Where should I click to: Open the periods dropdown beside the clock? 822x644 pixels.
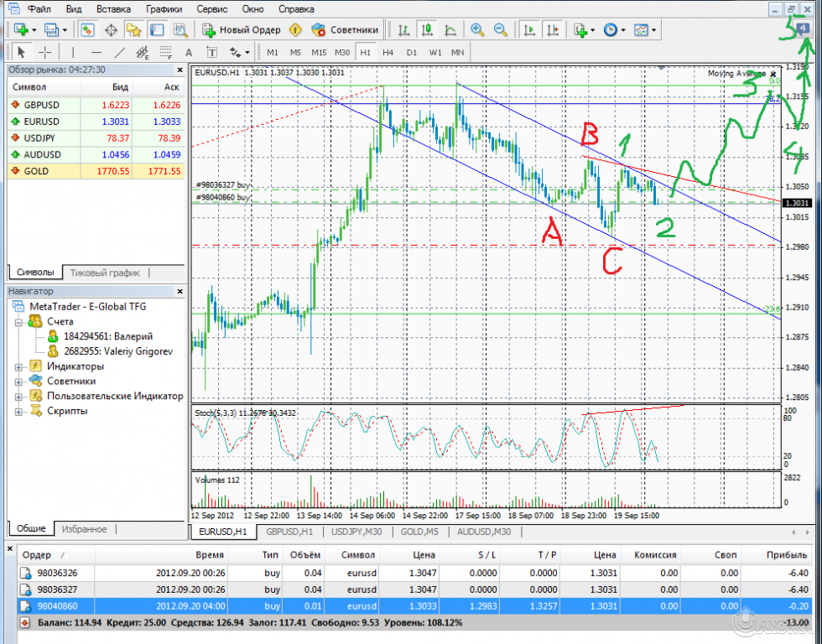(x=622, y=30)
